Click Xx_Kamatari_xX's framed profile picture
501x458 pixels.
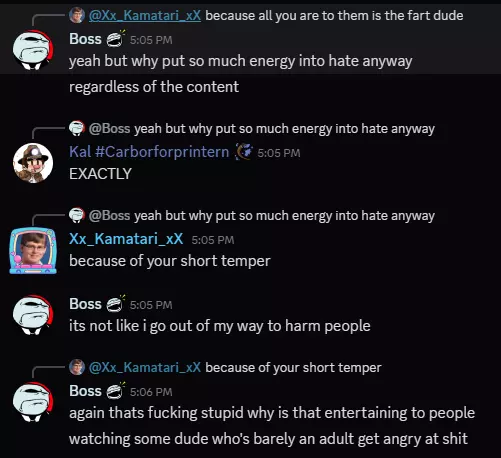(33, 250)
